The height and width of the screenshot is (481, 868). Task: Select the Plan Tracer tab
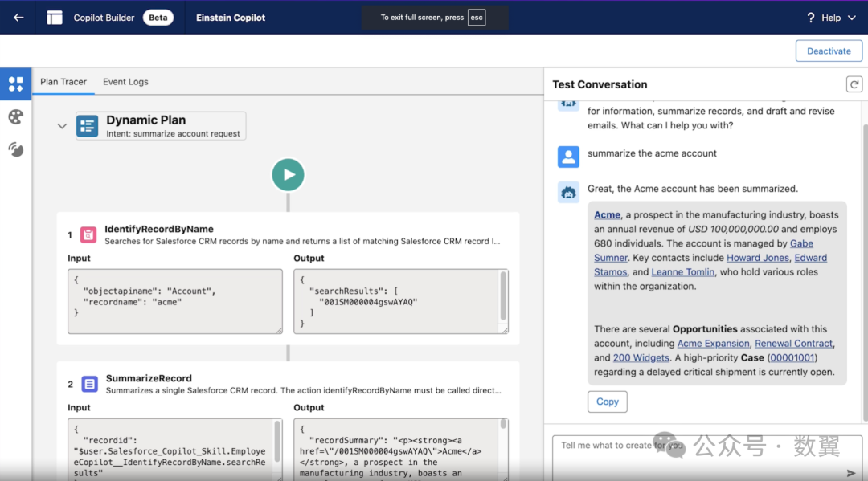(x=63, y=82)
